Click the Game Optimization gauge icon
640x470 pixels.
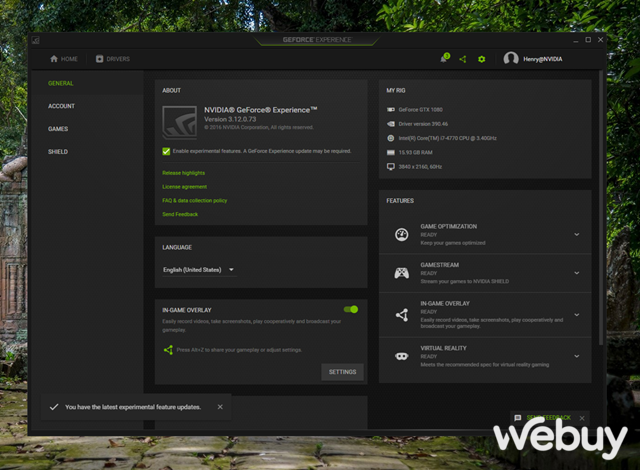tap(402, 234)
